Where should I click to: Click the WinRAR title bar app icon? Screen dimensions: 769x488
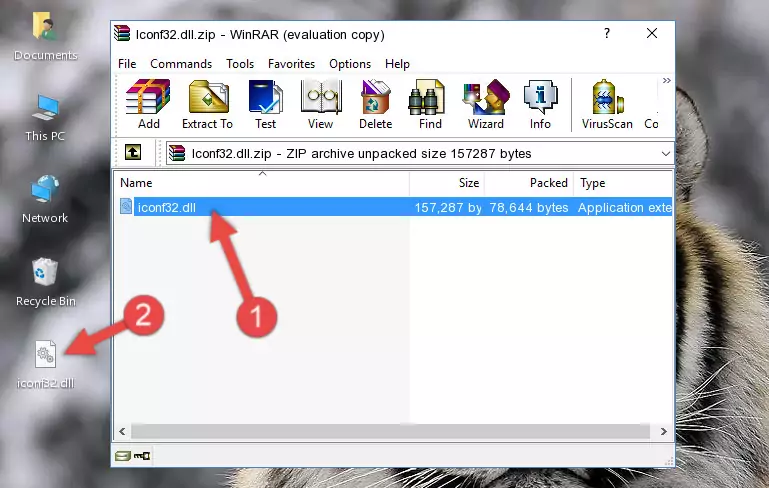click(122, 34)
